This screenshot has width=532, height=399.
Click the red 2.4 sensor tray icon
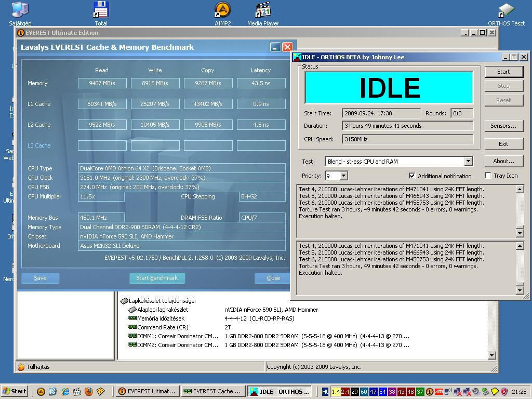pyautogui.click(x=345, y=392)
